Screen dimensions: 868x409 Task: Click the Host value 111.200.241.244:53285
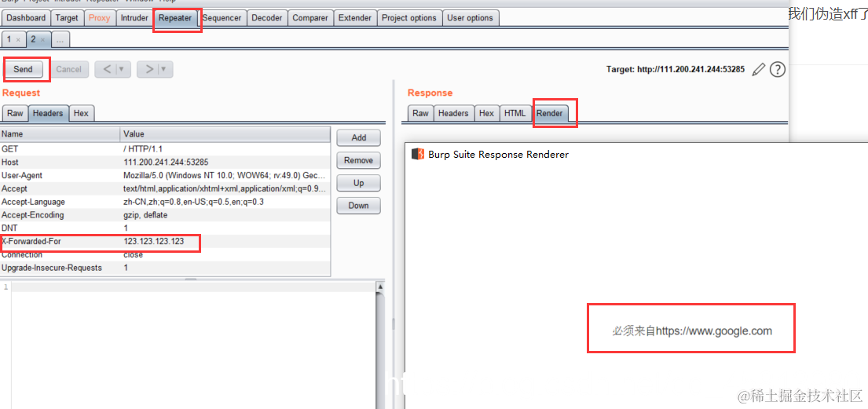(x=166, y=163)
